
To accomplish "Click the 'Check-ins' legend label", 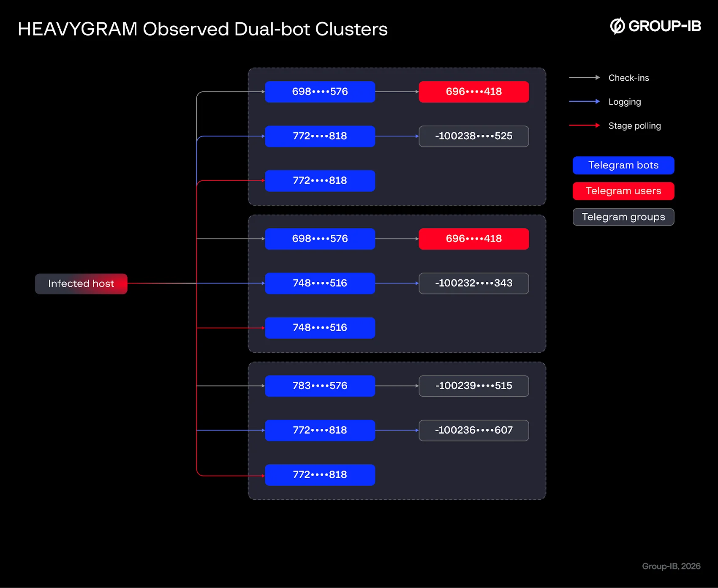I will (x=628, y=78).
